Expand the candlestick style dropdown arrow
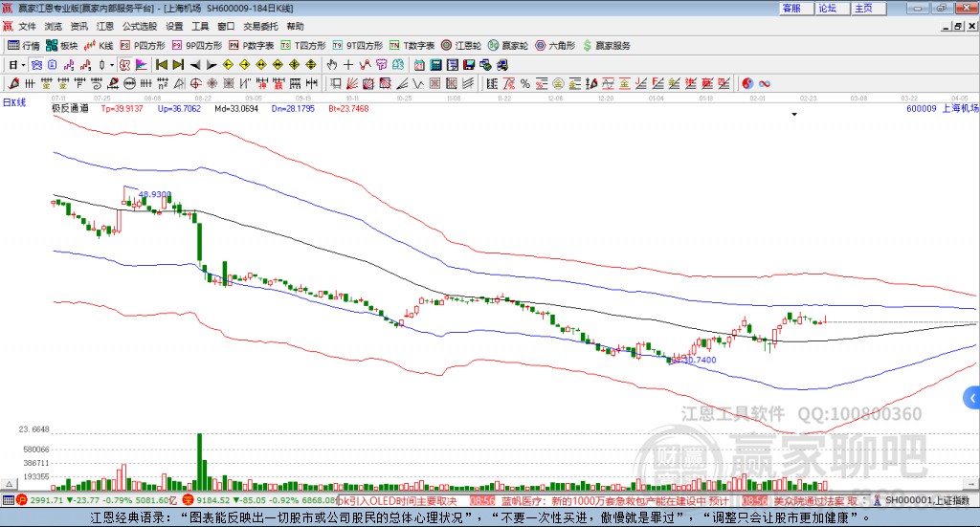 point(112,65)
